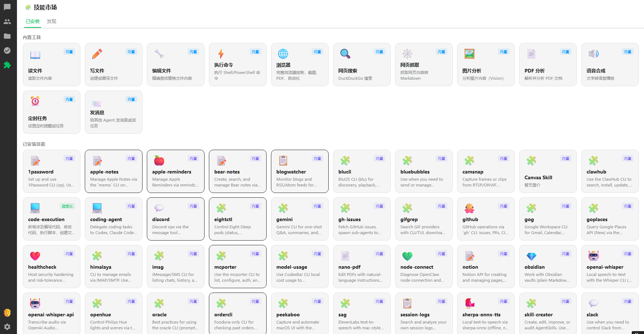
Task: Switch to the 发现 tab
Action: coord(52,21)
